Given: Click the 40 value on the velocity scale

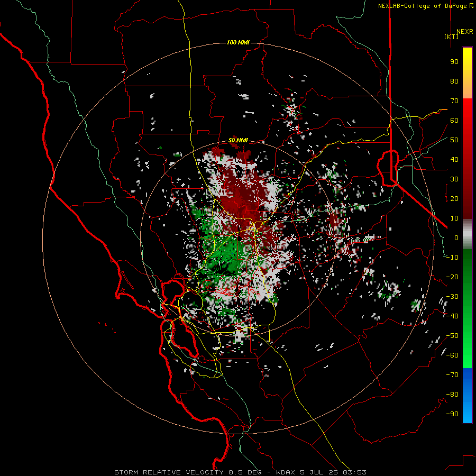Looking at the screenshot, I should click(x=454, y=160).
